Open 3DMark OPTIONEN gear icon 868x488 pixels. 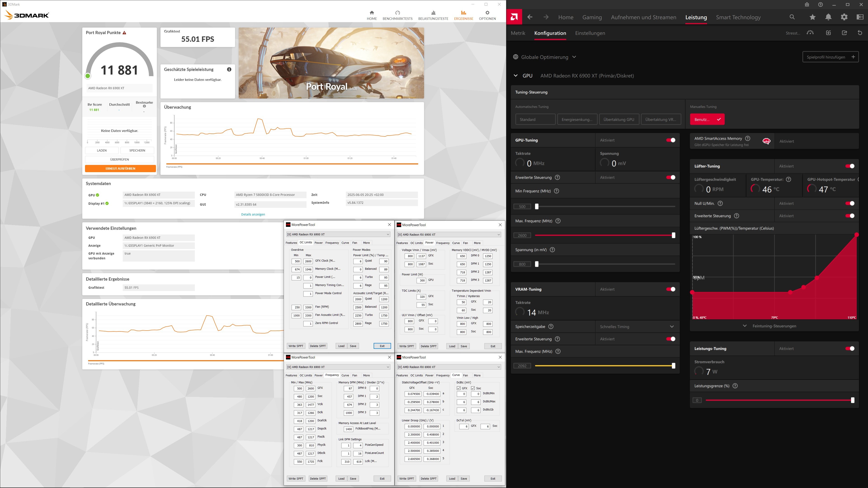tap(487, 13)
